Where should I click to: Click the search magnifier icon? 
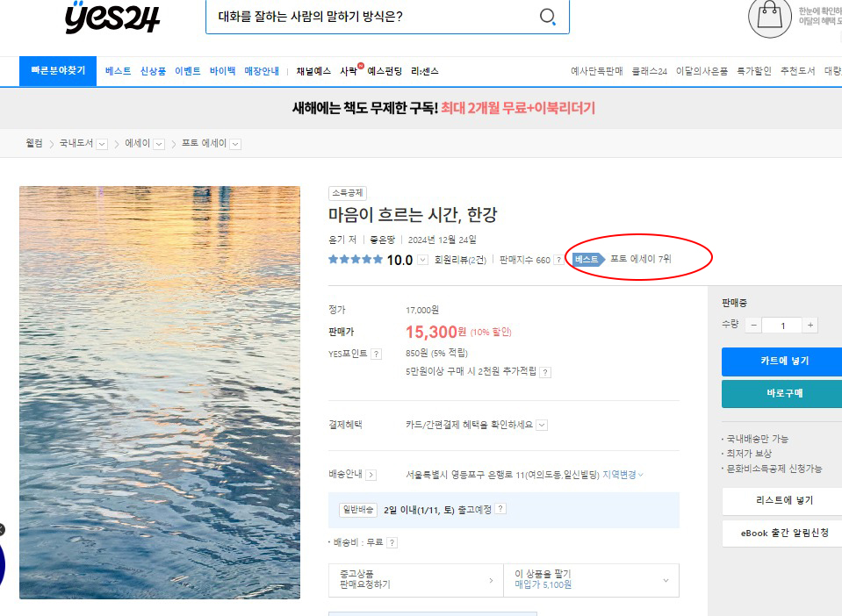[x=547, y=17]
